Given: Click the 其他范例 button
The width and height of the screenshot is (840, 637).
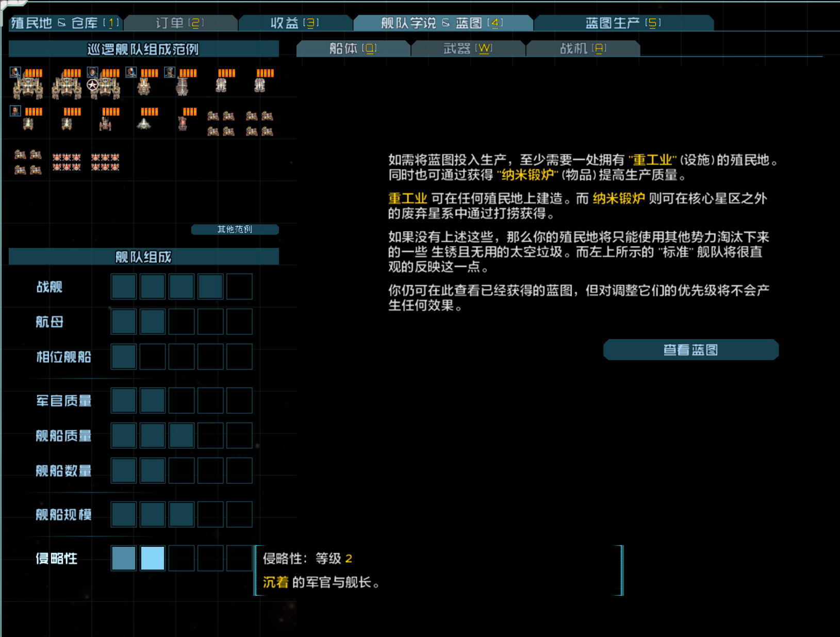Looking at the screenshot, I should pyautogui.click(x=235, y=229).
